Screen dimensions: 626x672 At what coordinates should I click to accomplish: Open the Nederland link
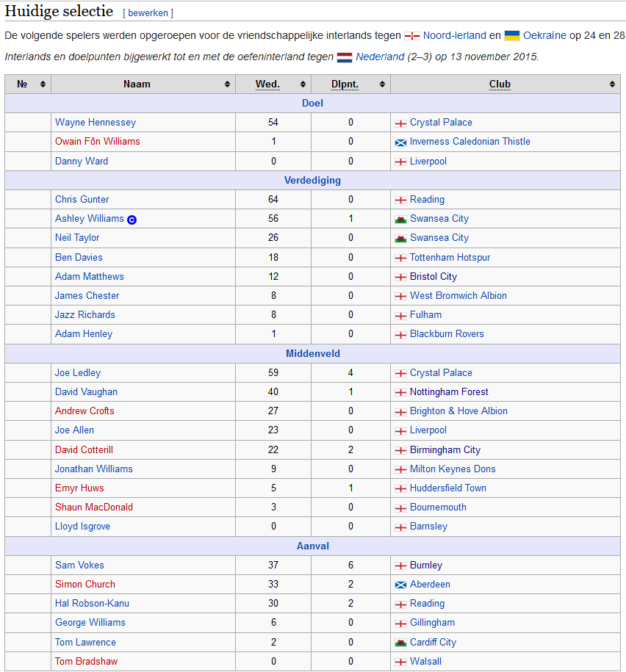click(380, 57)
